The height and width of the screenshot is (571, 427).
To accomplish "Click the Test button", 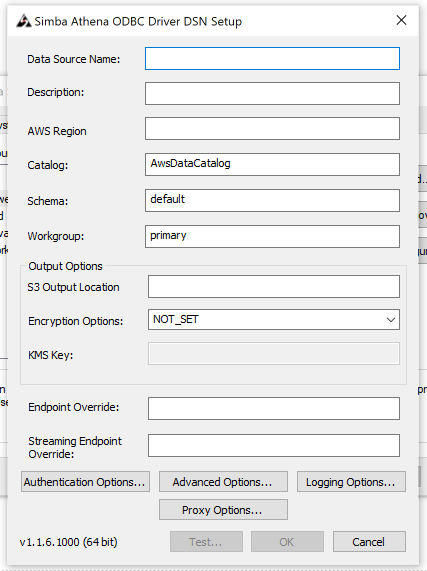I will click(x=206, y=542).
